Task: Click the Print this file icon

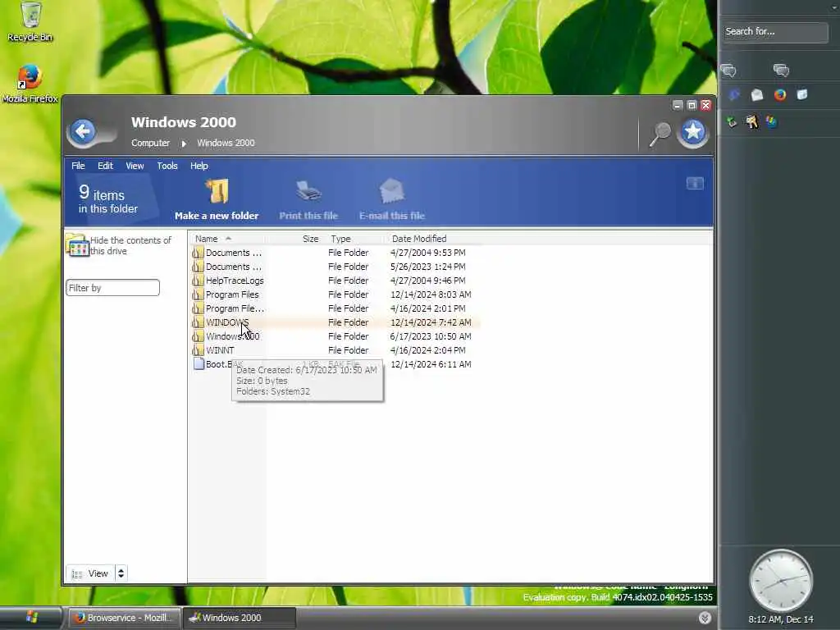Action: (x=308, y=191)
